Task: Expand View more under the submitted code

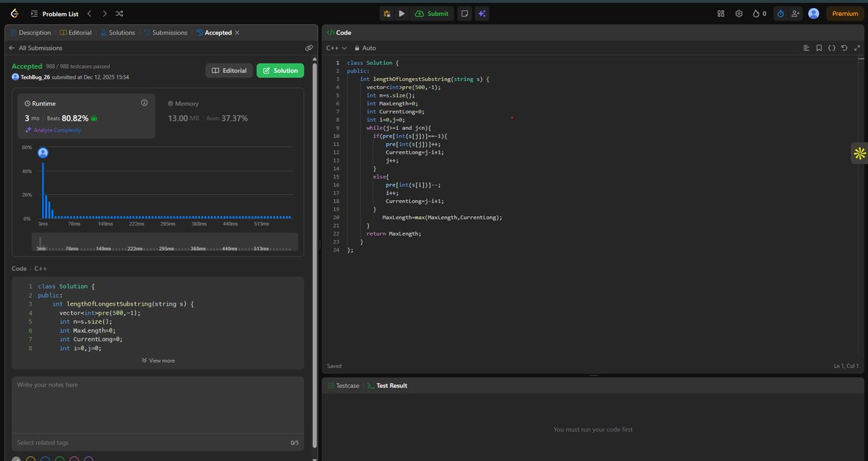Action: click(x=158, y=360)
